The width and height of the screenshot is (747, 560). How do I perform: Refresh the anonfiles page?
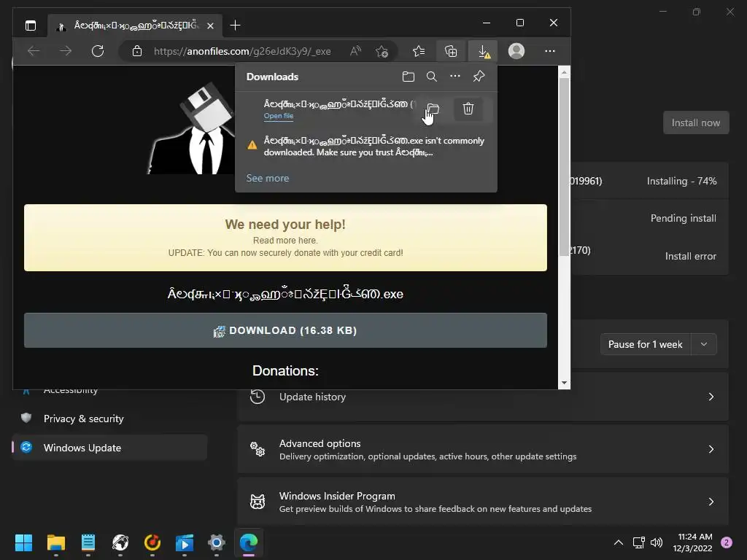pyautogui.click(x=98, y=51)
